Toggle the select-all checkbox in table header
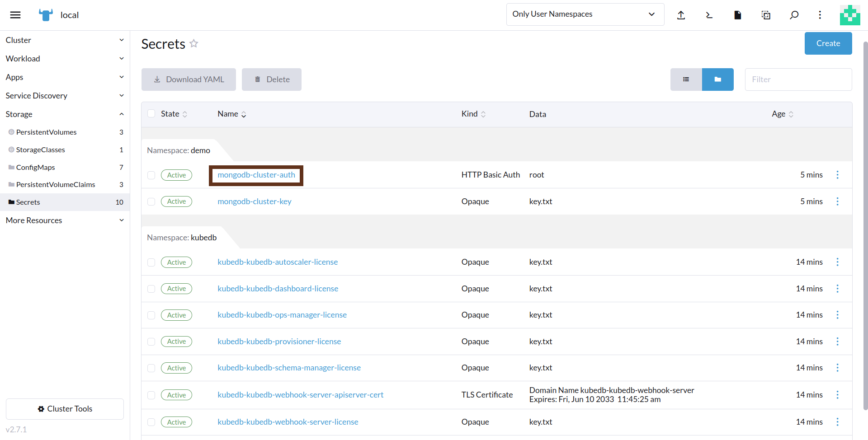 151,114
